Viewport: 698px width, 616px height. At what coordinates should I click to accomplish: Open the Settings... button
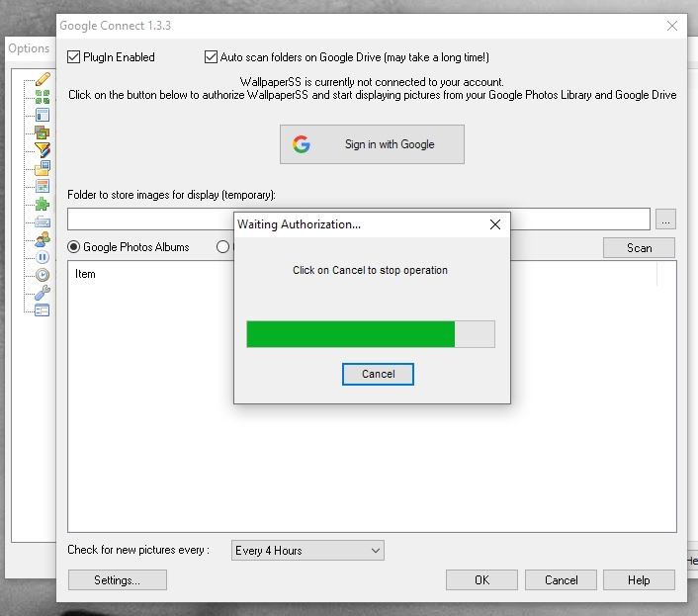[118, 580]
